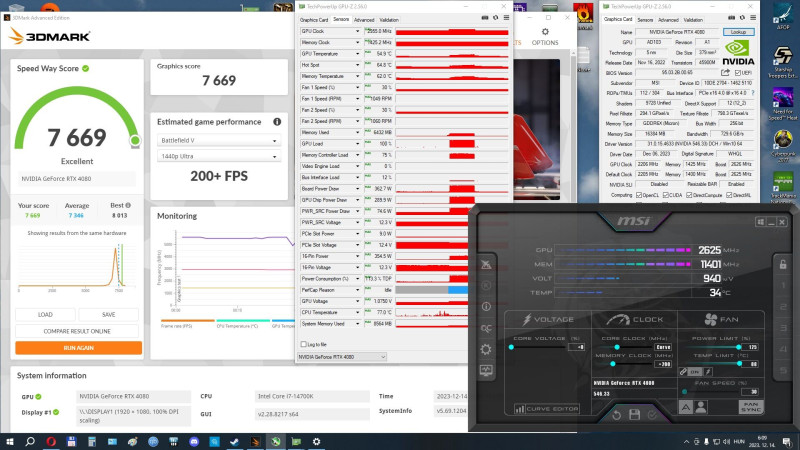Open MSI Afterburner settings gear icon
Image resolution: width=800 pixels, height=450 pixels.
(486, 349)
